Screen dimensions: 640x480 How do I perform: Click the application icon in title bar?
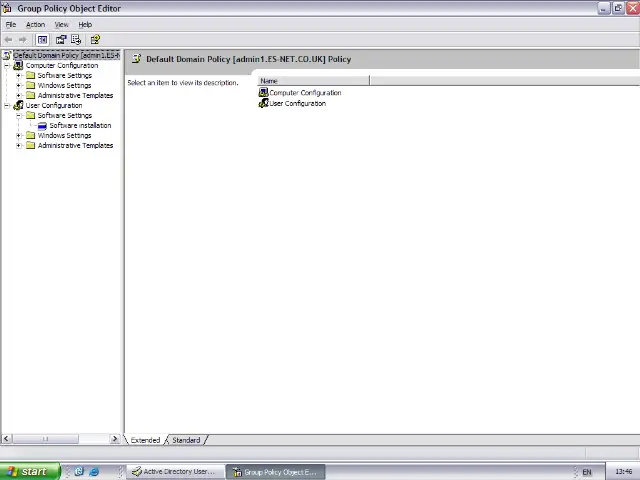pos(7,8)
